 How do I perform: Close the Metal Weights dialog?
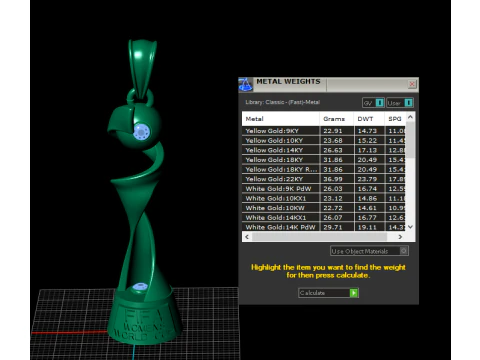click(x=412, y=84)
